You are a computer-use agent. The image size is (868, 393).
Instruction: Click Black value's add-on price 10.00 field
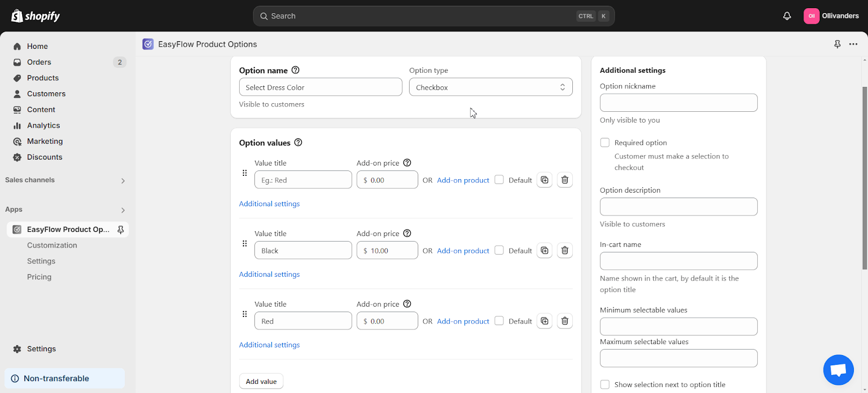(387, 250)
